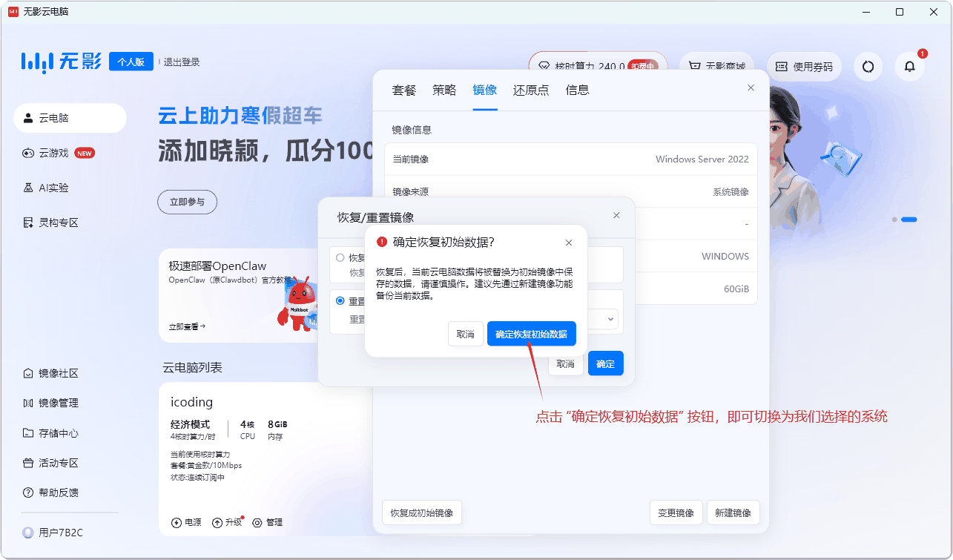Viewport: 953px width, 560px height.
Task: Click 取消 in the confirmation popup
Action: tap(466, 334)
